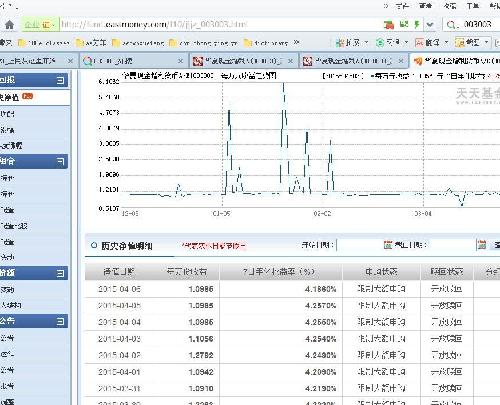Image resolution: width=500 pixels, height=405 pixels.
Task: Select date cell 2015-04-06
Action: pos(119,289)
